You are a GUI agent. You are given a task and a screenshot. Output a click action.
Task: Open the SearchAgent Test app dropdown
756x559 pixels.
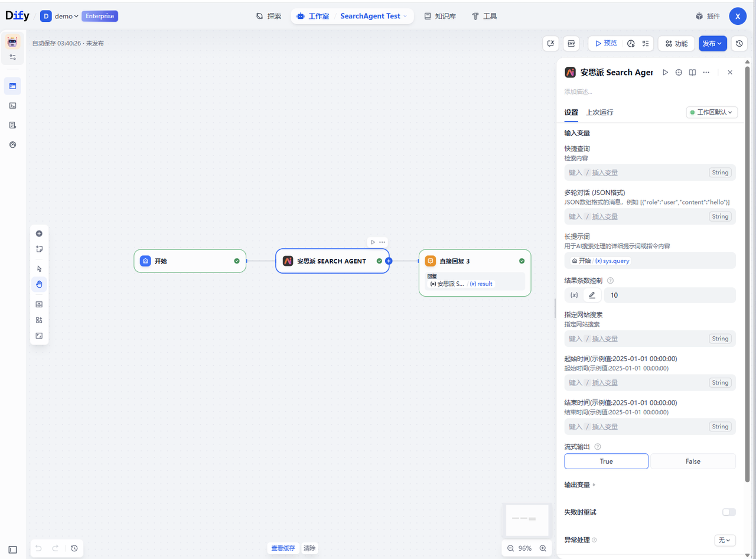click(x=374, y=16)
